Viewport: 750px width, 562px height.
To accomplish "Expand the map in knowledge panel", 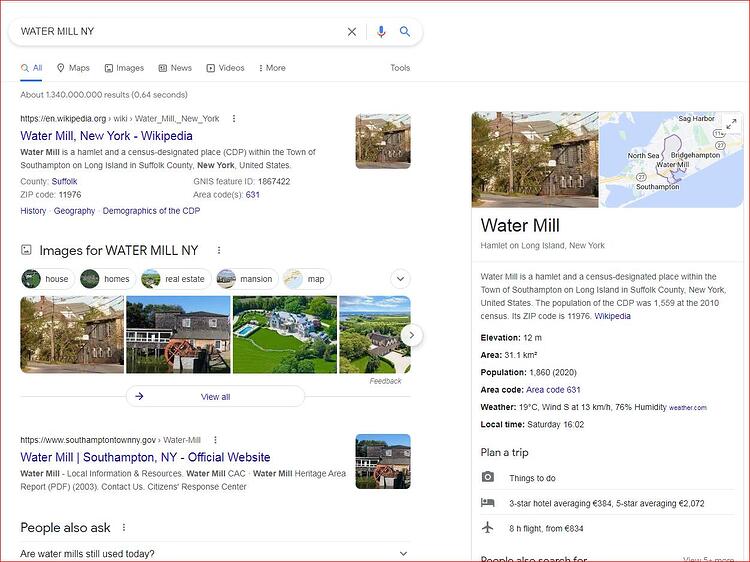I will pos(731,124).
